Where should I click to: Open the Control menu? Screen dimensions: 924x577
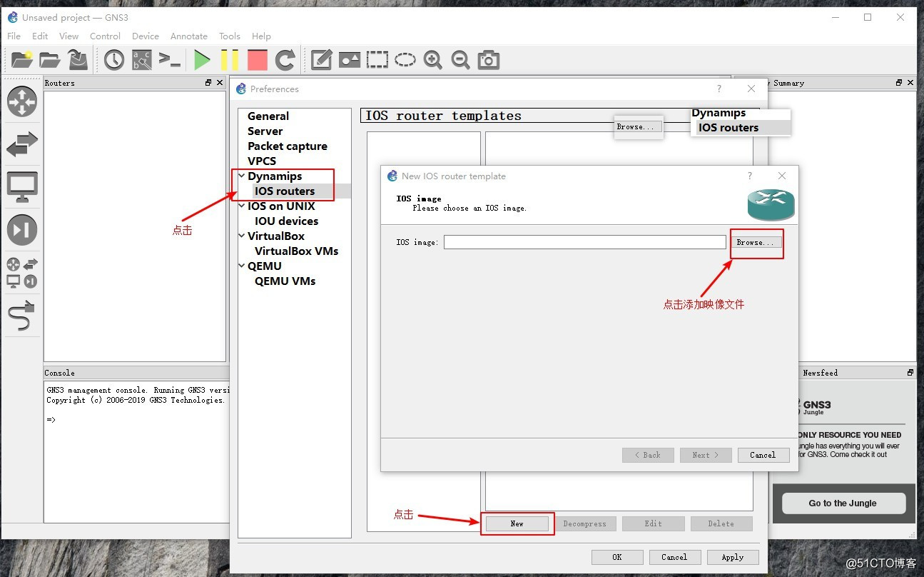pos(105,36)
